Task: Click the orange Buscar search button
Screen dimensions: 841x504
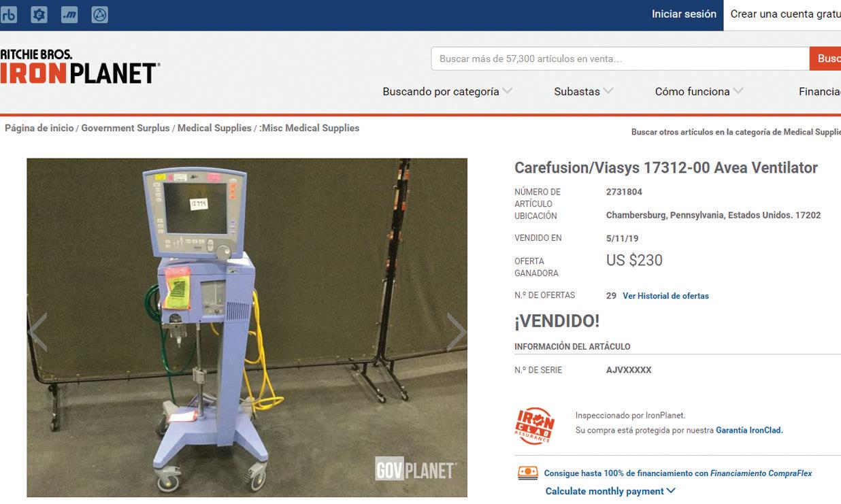Action: click(x=825, y=58)
